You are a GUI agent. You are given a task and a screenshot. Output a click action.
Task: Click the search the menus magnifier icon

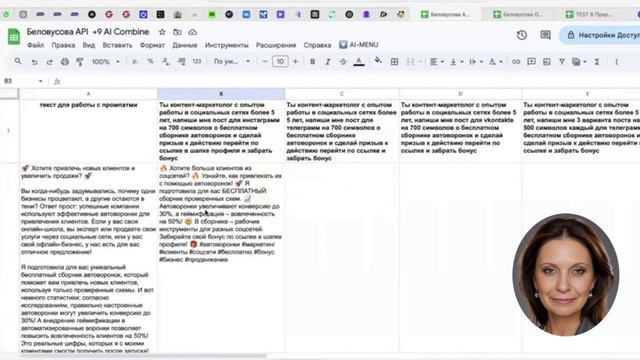click(x=18, y=61)
